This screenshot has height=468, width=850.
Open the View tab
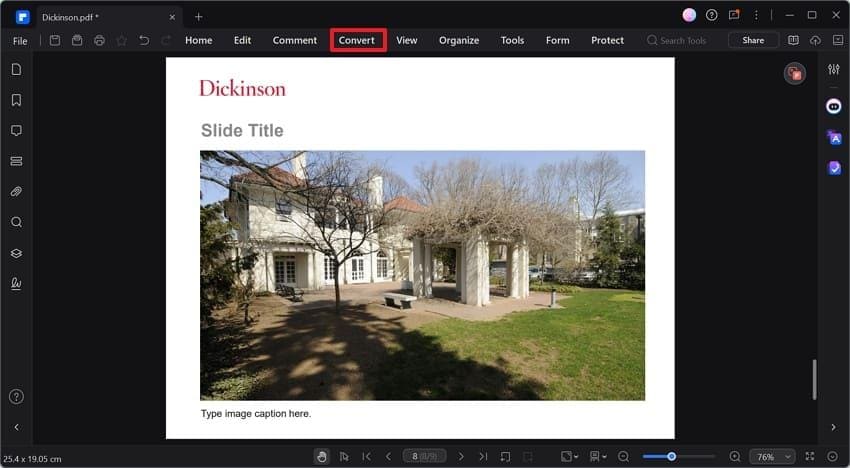coord(407,40)
